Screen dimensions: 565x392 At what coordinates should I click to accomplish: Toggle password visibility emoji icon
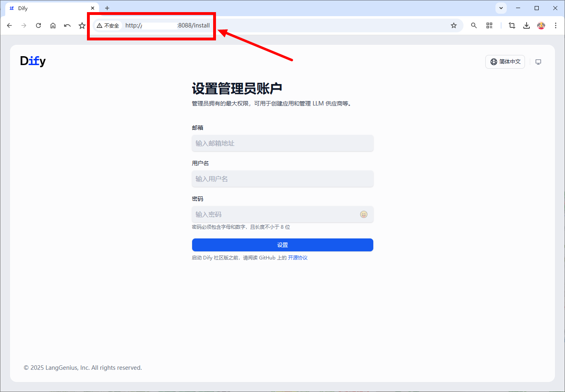(364, 214)
